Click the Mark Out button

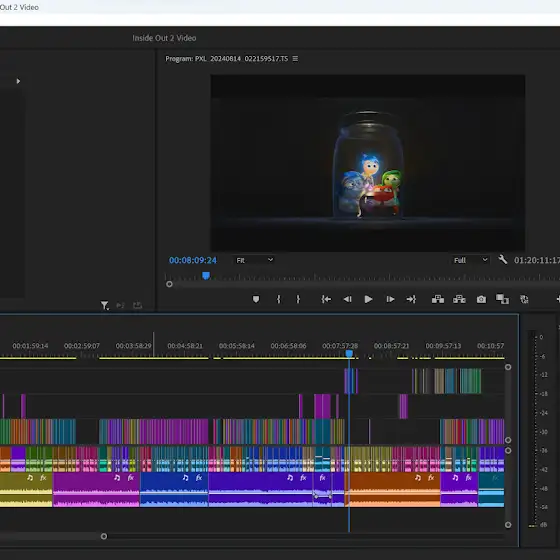coord(298,299)
